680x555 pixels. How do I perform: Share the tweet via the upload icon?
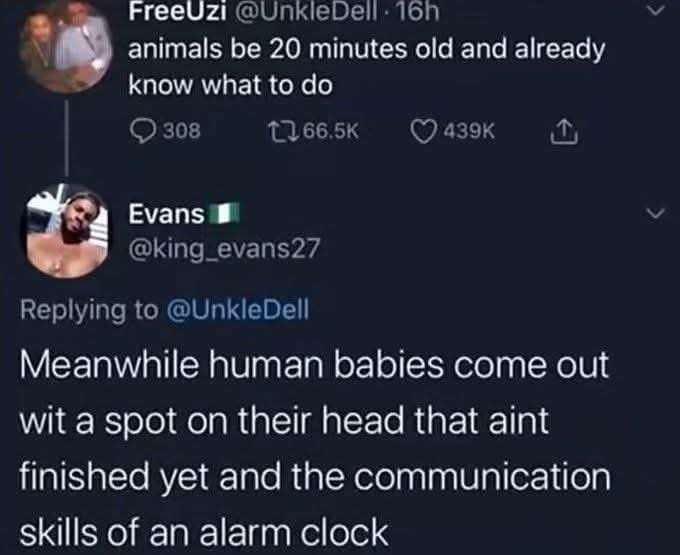(x=564, y=131)
